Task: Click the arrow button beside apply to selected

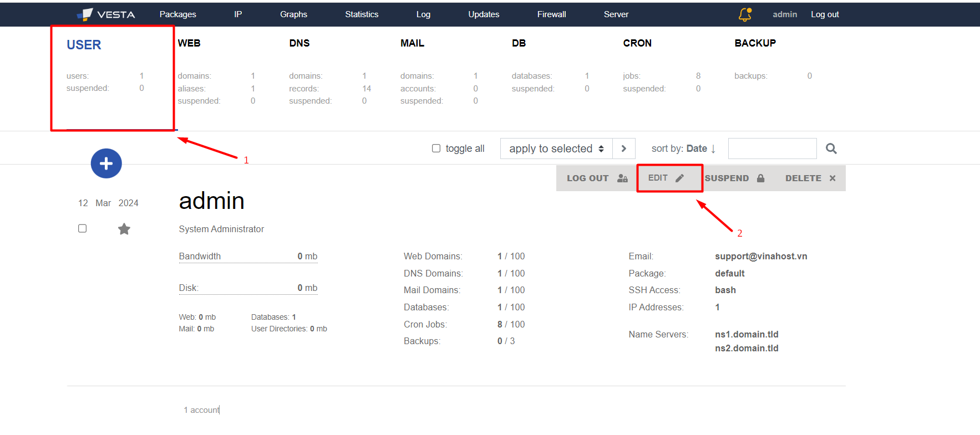Action: pyautogui.click(x=624, y=149)
